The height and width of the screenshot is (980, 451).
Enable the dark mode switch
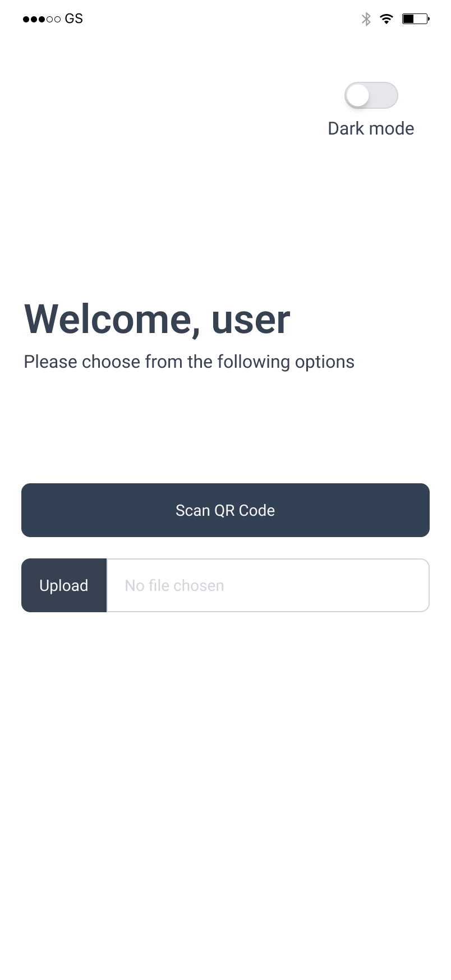coord(371,95)
